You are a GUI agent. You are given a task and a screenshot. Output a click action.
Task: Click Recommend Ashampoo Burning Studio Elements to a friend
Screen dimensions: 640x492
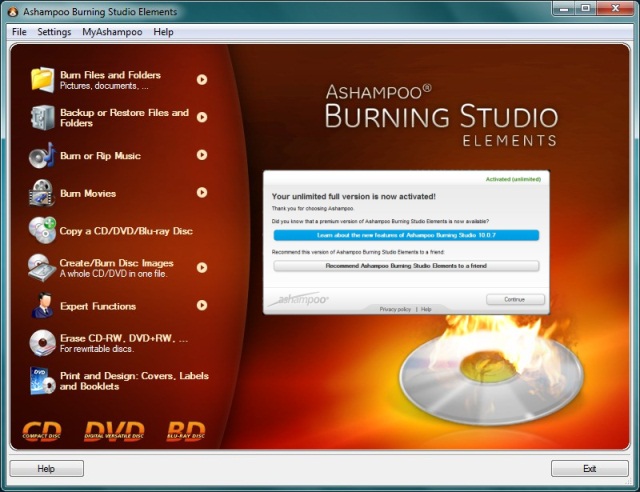click(x=406, y=266)
